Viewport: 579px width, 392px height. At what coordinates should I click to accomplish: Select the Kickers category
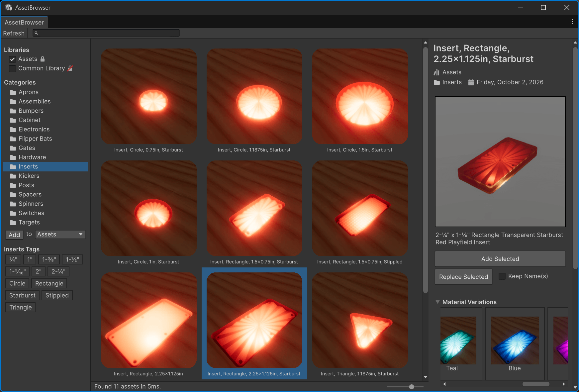pos(46,176)
